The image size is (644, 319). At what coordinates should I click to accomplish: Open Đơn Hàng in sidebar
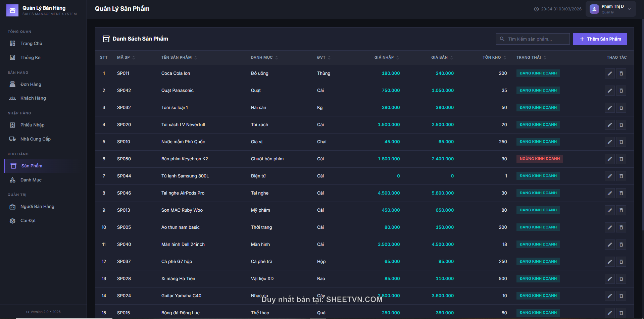pos(31,84)
